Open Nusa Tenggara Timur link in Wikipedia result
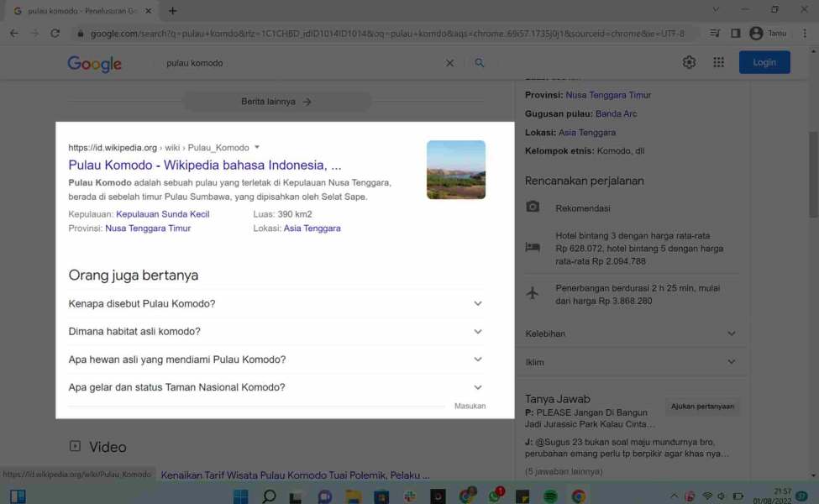 (x=148, y=228)
